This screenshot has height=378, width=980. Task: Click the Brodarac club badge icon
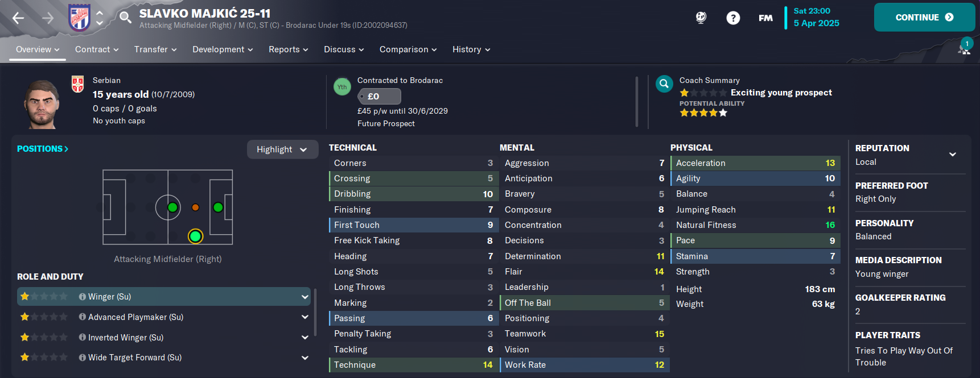[79, 17]
